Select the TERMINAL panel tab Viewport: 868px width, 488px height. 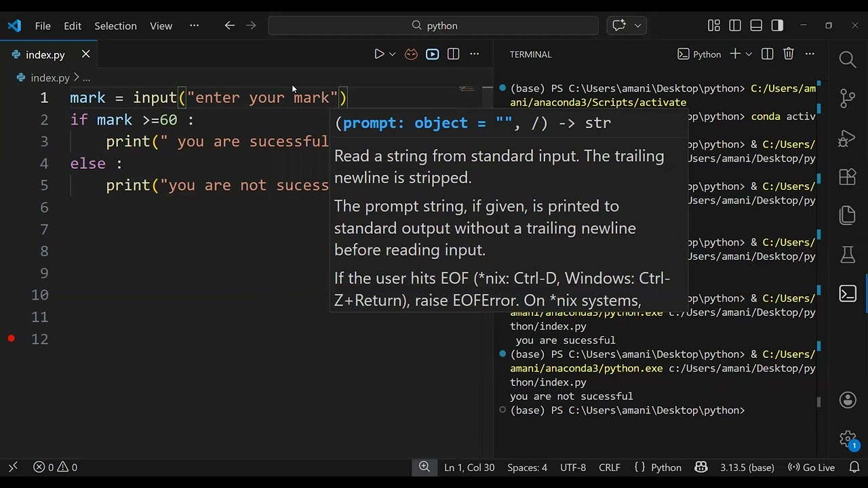pyautogui.click(x=530, y=54)
